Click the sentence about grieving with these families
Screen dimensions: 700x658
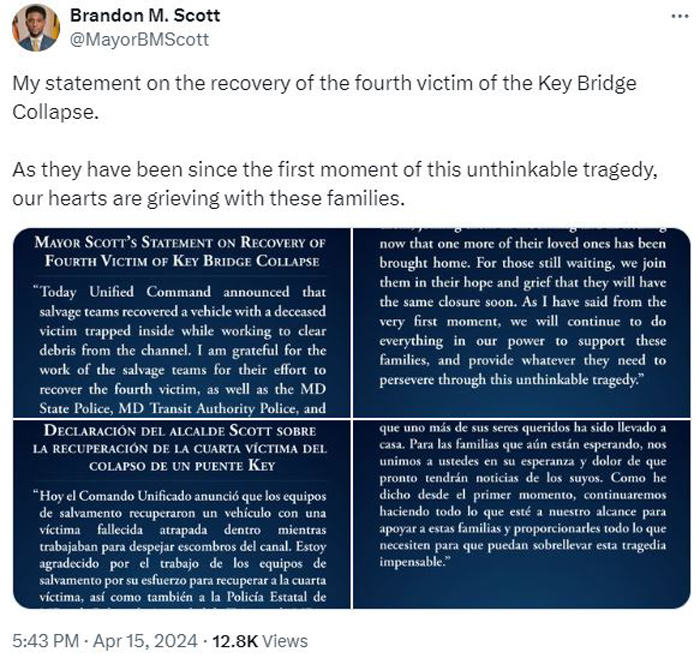[x=335, y=184]
